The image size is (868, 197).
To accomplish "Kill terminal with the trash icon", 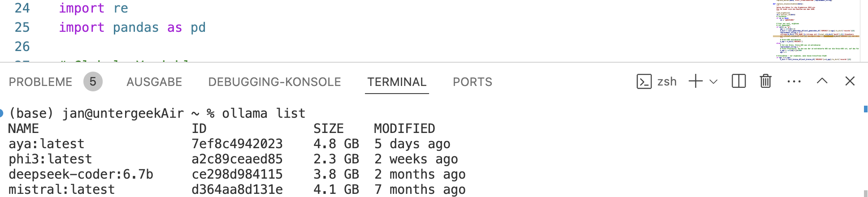I will [x=766, y=81].
